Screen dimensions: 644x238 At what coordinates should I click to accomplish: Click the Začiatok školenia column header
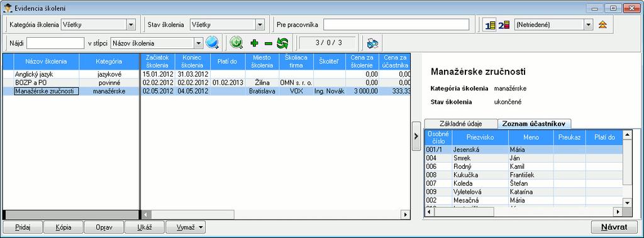(158, 62)
